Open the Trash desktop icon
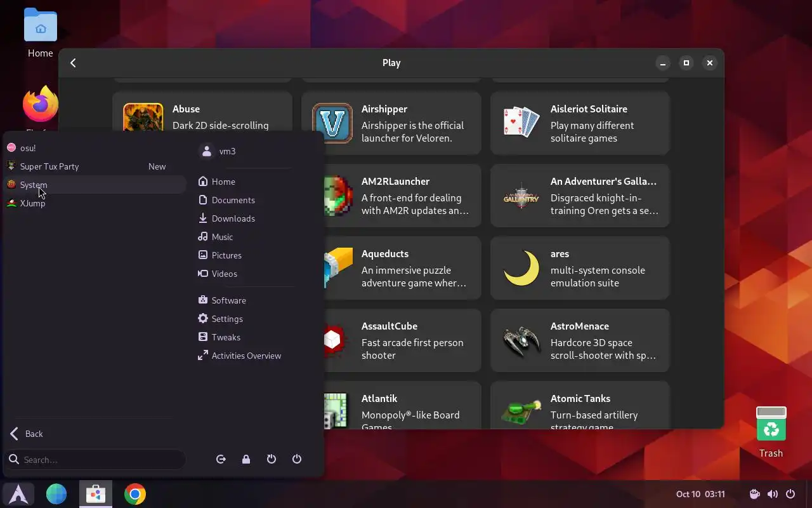This screenshot has height=508, width=812. pyautogui.click(x=771, y=432)
